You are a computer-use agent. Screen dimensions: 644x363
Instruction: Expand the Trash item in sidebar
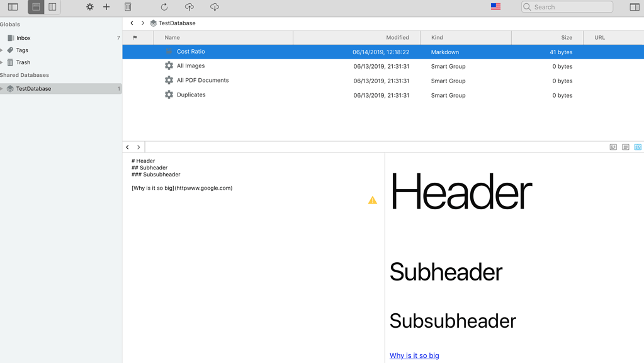pos(2,62)
